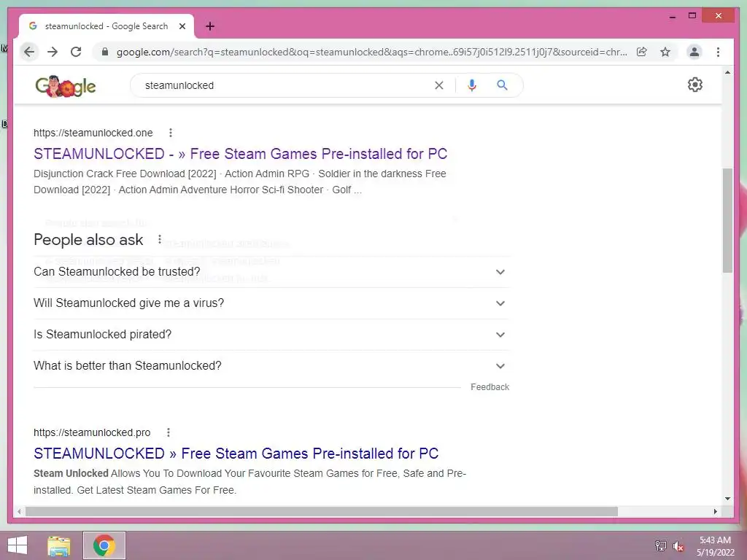Click the scroll left arrow
The width and height of the screenshot is (747, 560).
(19, 511)
